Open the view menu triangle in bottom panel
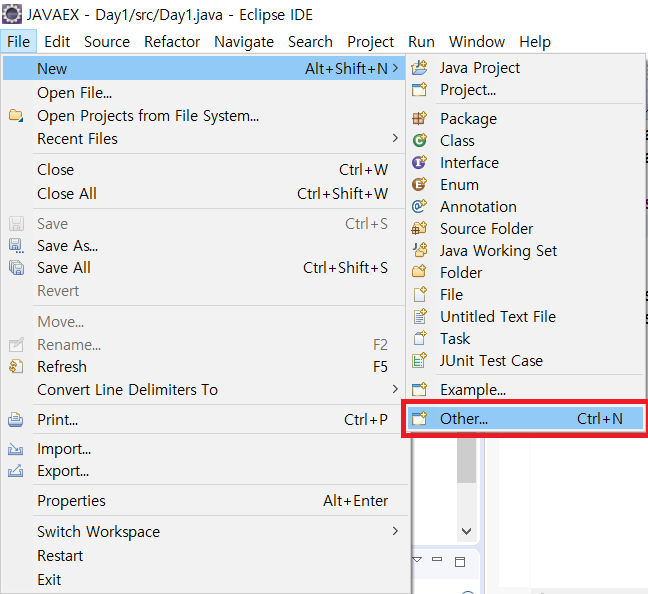 pyautogui.click(x=417, y=560)
